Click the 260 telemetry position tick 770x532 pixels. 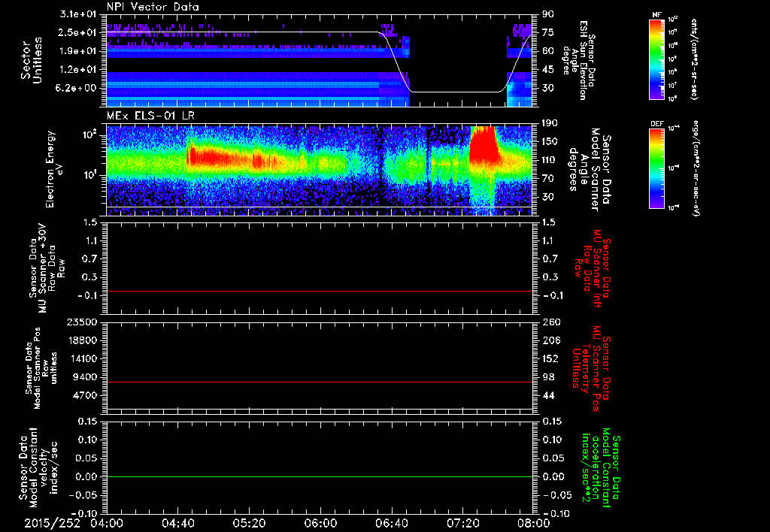(x=550, y=322)
